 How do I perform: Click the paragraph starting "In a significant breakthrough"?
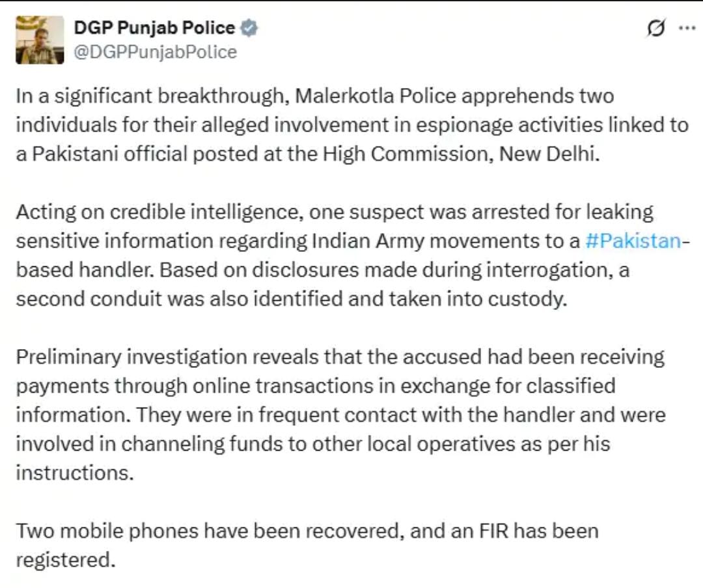coord(352,124)
